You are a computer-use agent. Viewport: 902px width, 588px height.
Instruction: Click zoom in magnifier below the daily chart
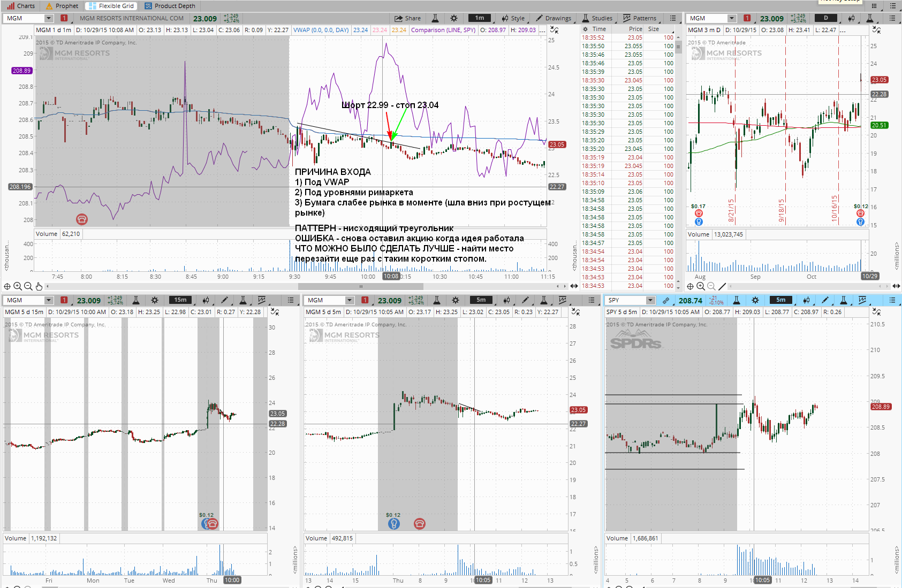point(701,286)
